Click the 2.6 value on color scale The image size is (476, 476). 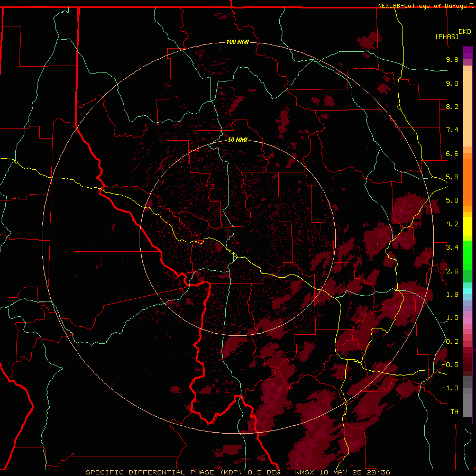[x=452, y=271]
